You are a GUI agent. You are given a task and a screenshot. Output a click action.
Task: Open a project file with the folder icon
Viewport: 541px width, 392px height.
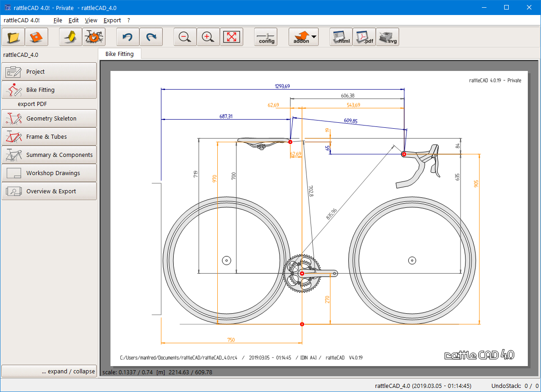pyautogui.click(x=14, y=37)
